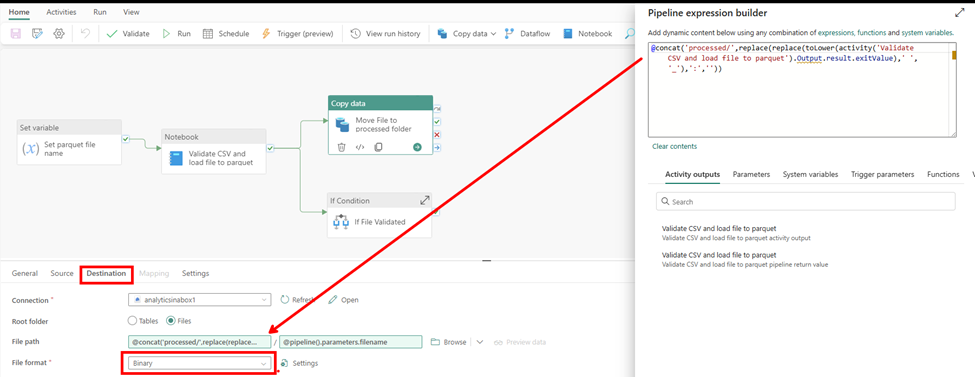This screenshot has width=975, height=377.
Task: Open the View ribbon tab
Action: [x=131, y=12]
